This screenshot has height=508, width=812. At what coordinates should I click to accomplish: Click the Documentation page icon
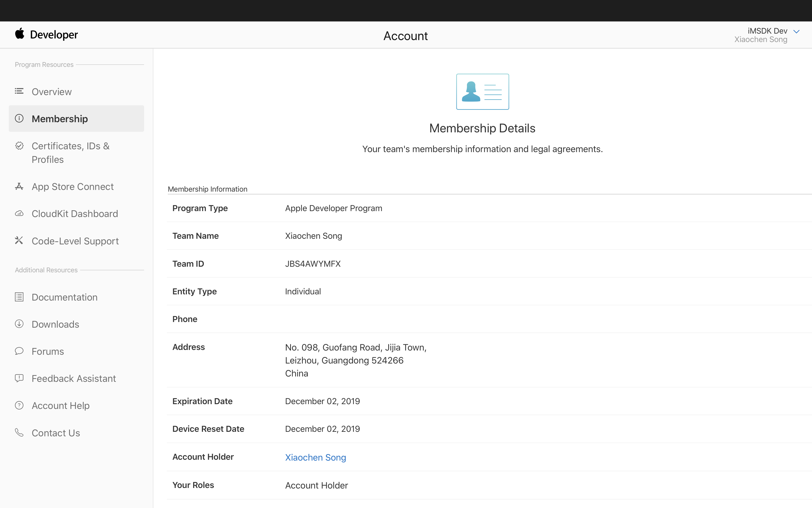pyautogui.click(x=19, y=297)
